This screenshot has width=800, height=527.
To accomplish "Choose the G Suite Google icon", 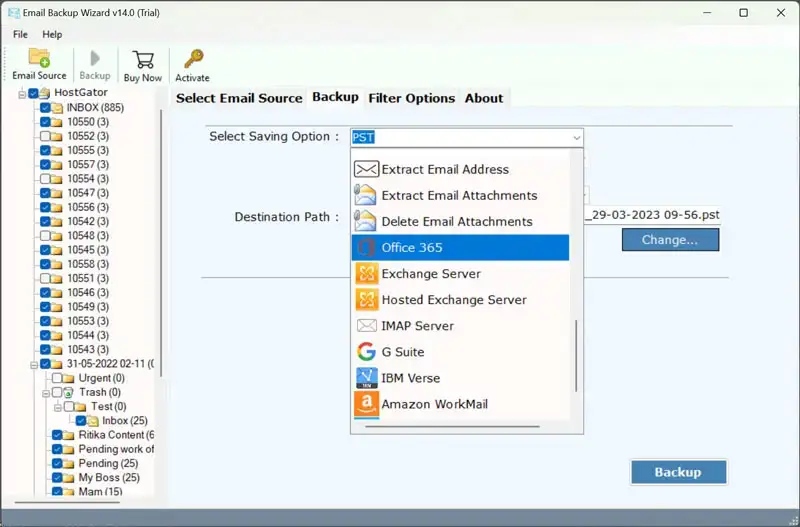I will [366, 352].
